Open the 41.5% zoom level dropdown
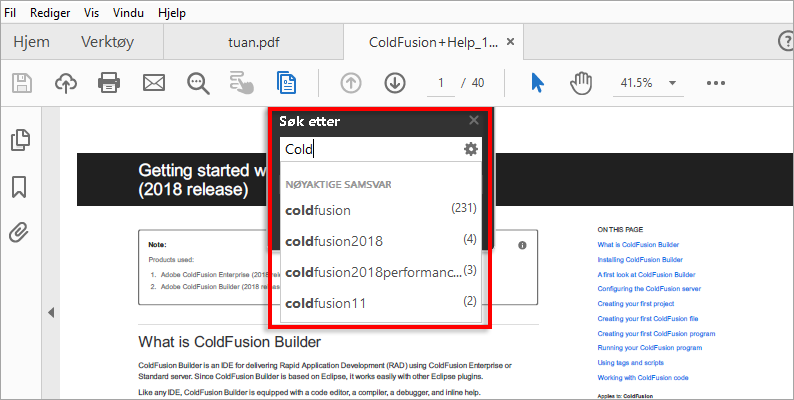This screenshot has width=794, height=400. (672, 83)
